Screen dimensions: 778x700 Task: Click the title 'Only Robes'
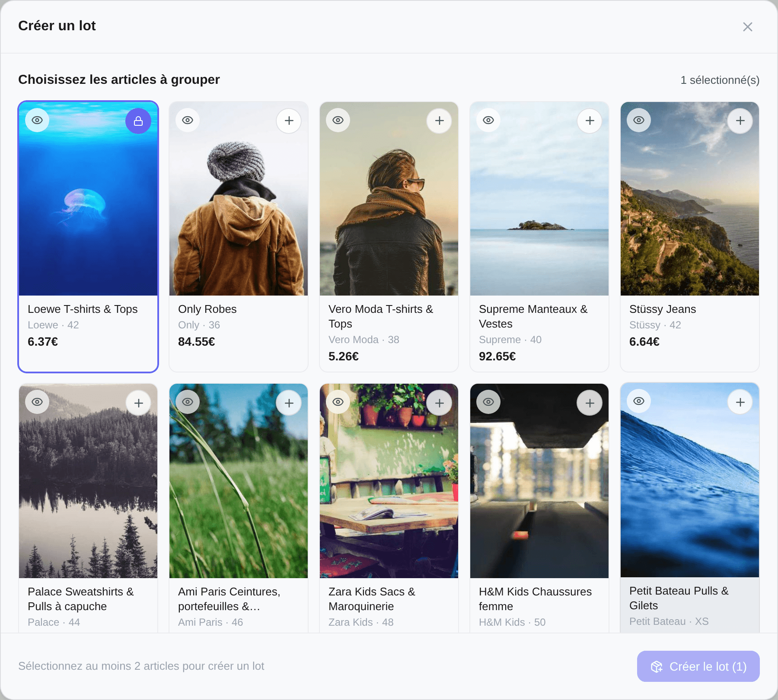click(x=207, y=309)
